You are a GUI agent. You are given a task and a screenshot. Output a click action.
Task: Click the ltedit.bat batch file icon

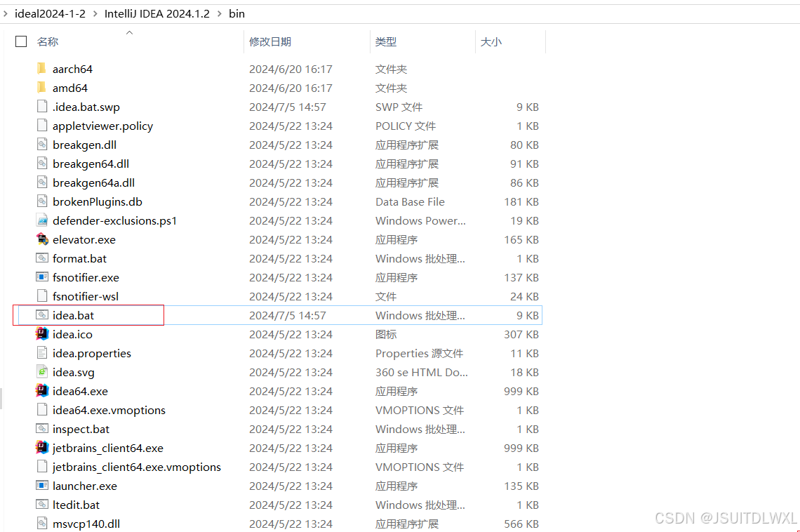tap(42, 504)
